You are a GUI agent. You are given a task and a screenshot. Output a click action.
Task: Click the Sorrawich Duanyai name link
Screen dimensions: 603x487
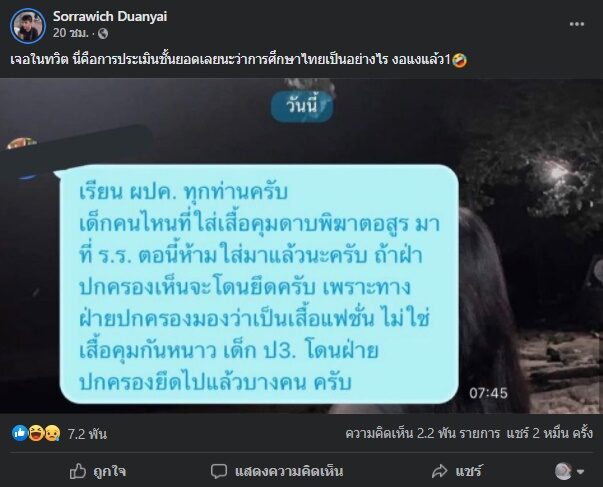[110, 16]
